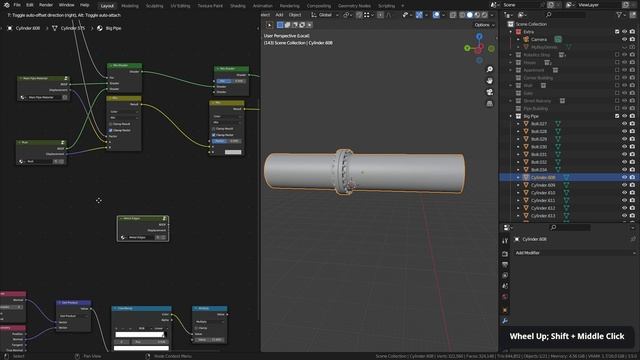Viewport: 640px width, 360px height.
Task: Open Output properties tab icon
Action: click(x=505, y=264)
